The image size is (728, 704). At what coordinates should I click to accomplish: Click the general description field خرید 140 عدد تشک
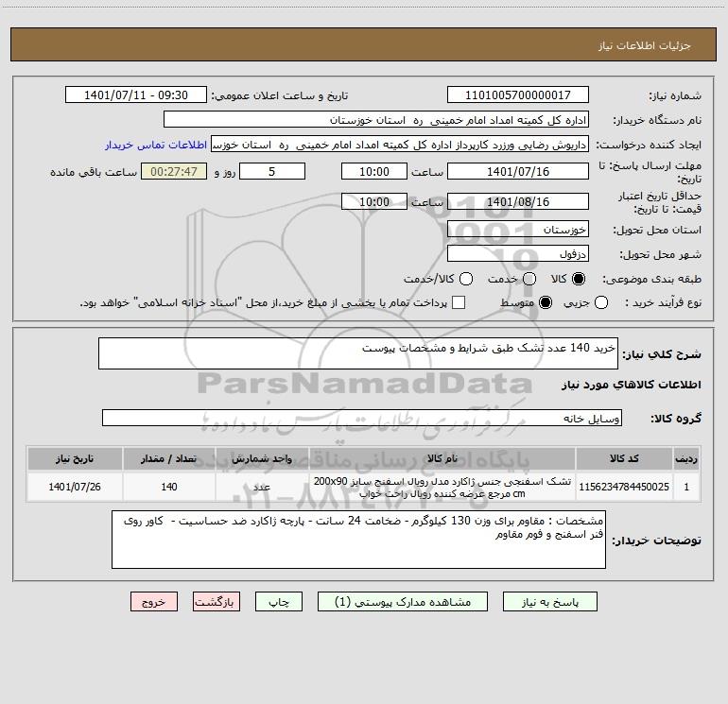pos(358,353)
